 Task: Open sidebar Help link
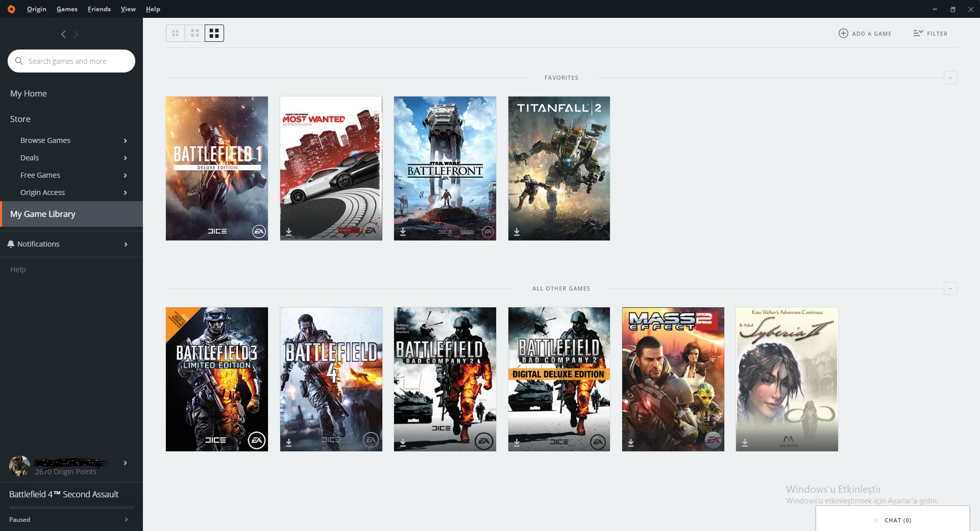pos(18,270)
